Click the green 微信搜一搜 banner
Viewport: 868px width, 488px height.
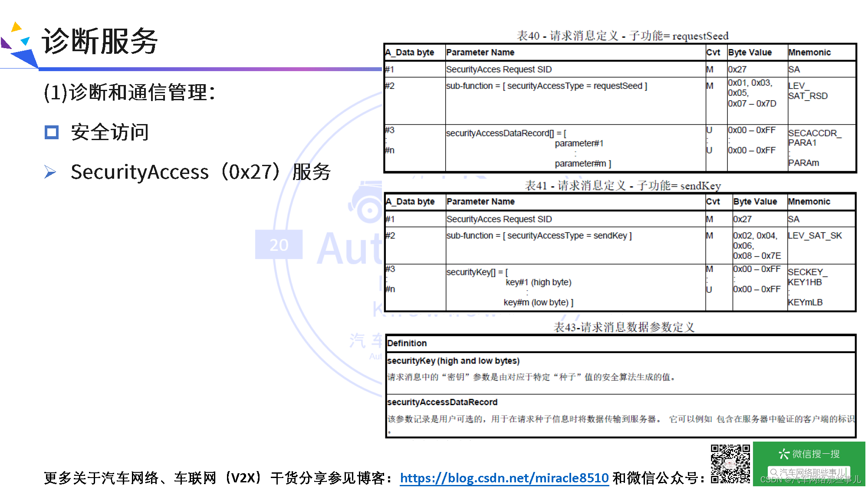click(809, 454)
